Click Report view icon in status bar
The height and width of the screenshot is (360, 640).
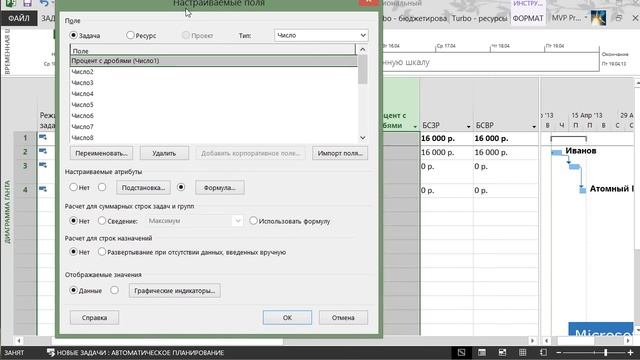(x=543, y=352)
